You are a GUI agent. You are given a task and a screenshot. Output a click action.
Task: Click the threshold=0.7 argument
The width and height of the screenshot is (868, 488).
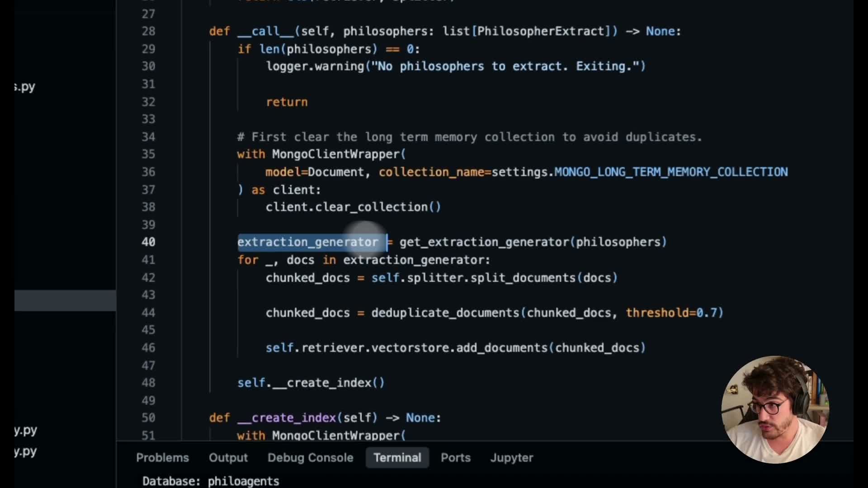pos(671,313)
